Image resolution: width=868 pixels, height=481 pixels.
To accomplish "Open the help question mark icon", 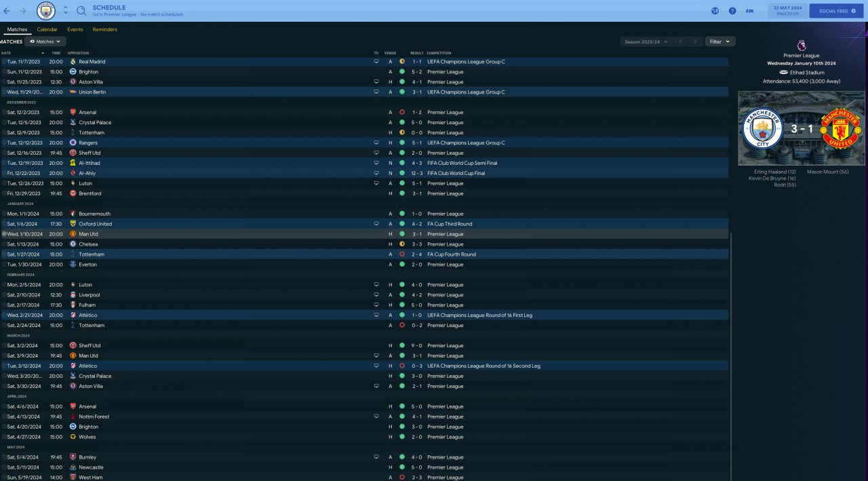I will click(x=732, y=11).
